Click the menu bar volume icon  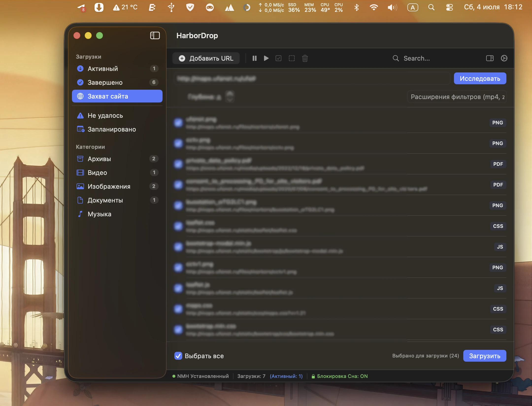[392, 7]
